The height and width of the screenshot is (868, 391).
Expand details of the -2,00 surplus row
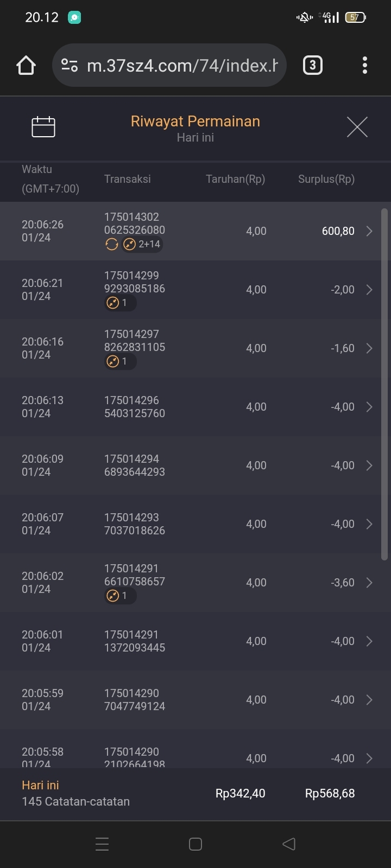click(369, 290)
